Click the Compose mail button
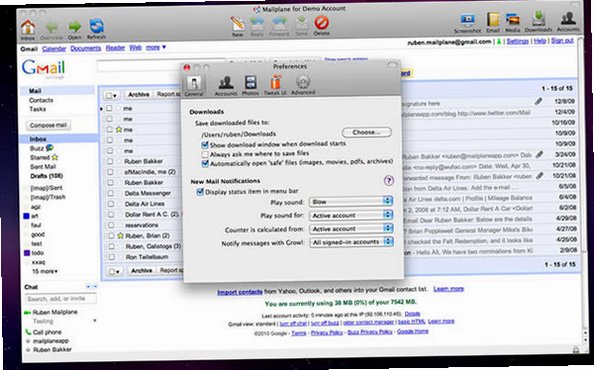Viewport: 594px width, 370px height. click(48, 125)
